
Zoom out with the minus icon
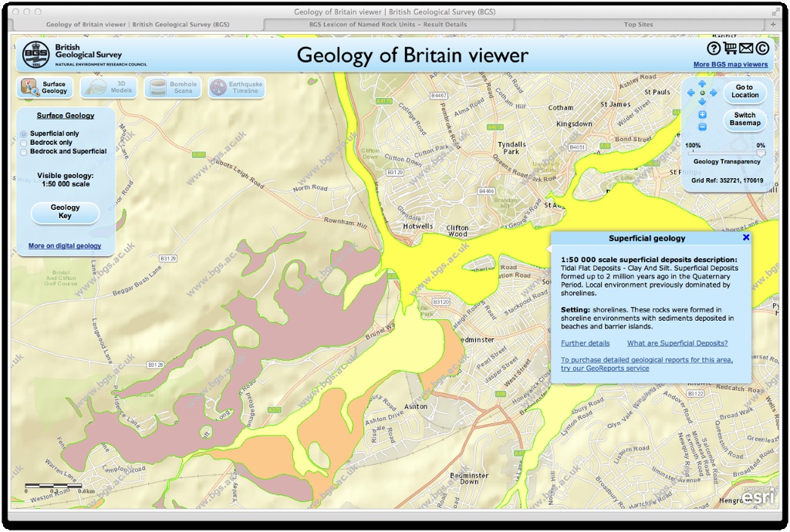[702, 127]
